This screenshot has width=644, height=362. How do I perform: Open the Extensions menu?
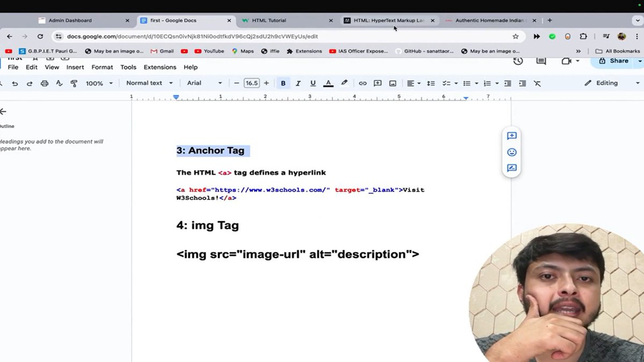160,67
